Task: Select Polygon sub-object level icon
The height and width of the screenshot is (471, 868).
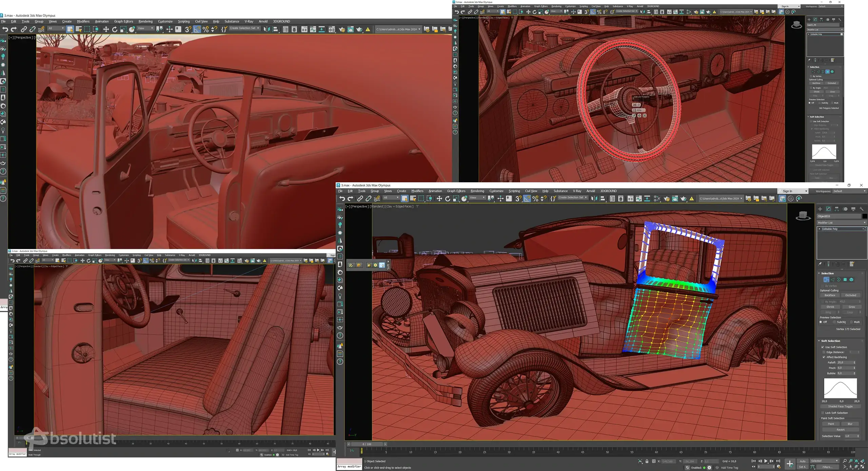Action: pos(845,280)
